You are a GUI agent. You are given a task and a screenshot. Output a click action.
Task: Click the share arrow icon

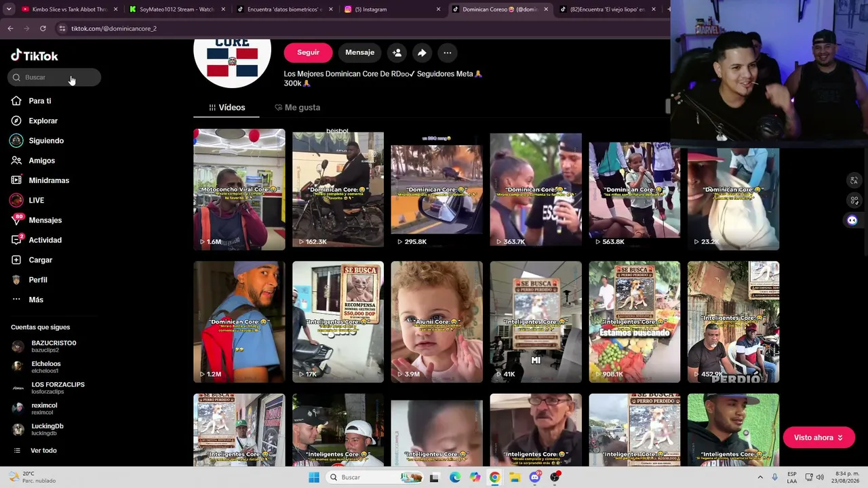point(422,52)
